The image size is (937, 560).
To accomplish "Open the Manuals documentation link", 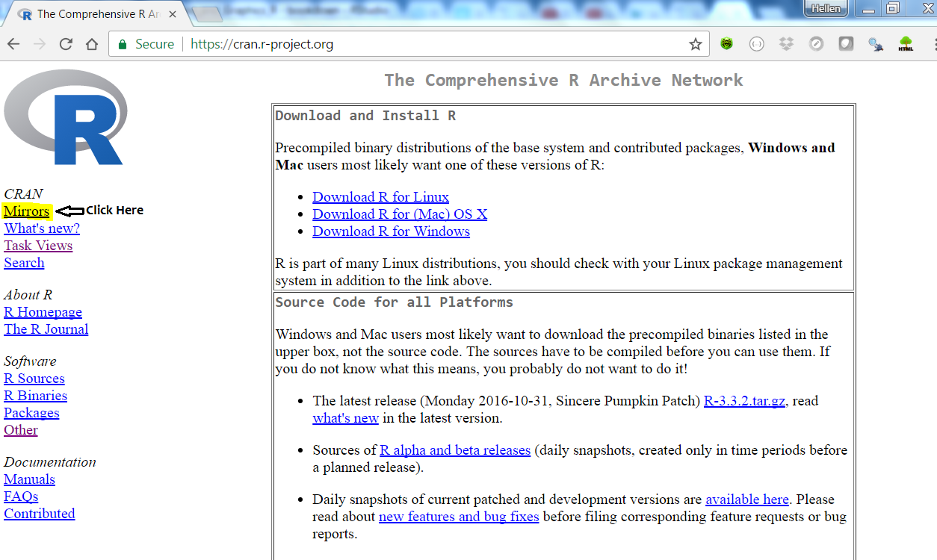I will (x=30, y=479).
